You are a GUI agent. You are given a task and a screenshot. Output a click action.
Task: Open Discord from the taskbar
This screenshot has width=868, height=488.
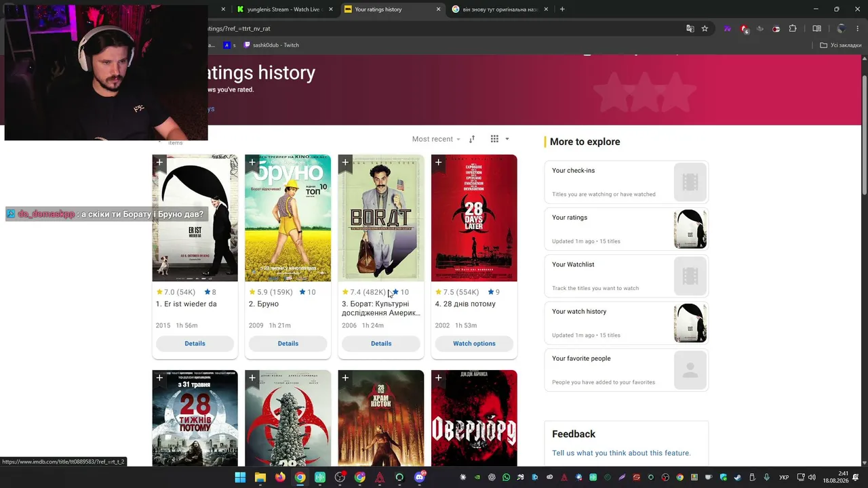(420, 477)
